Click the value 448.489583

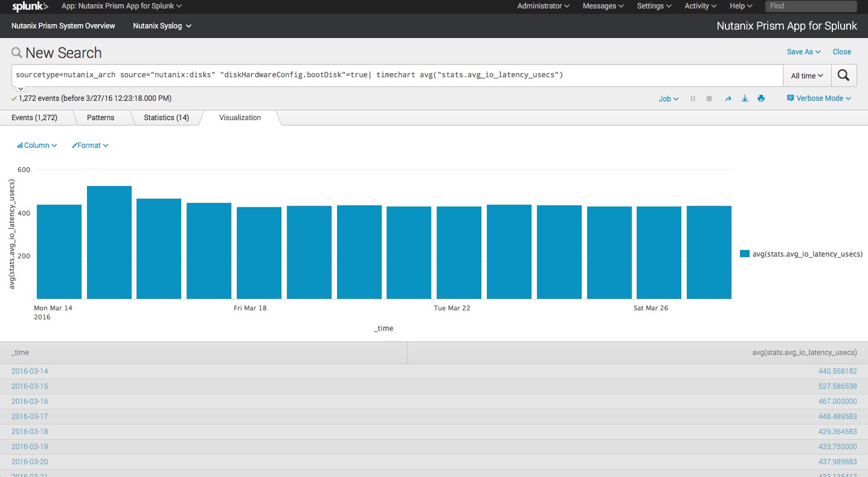pyautogui.click(x=837, y=417)
